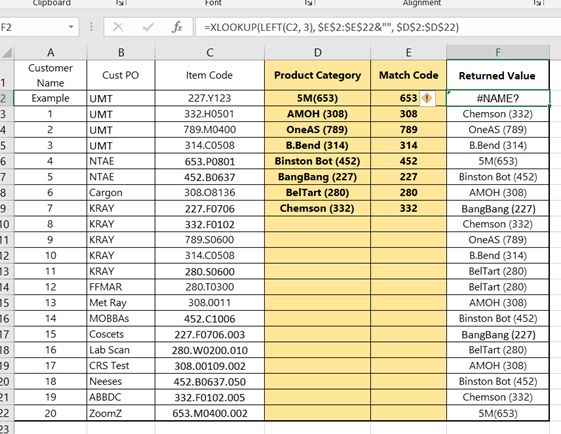The width and height of the screenshot is (561, 434).
Task: Click the error warning icon beside cell E2
Action: [427, 98]
